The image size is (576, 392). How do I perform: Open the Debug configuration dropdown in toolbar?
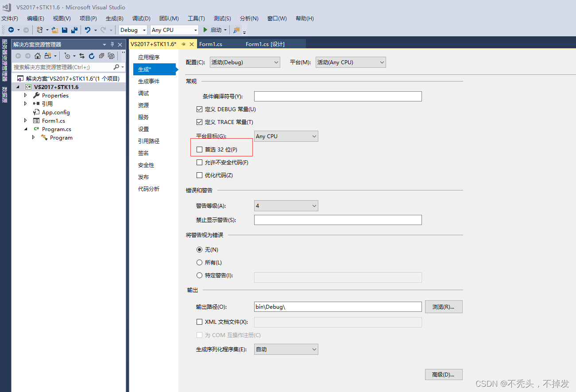pyautogui.click(x=133, y=30)
